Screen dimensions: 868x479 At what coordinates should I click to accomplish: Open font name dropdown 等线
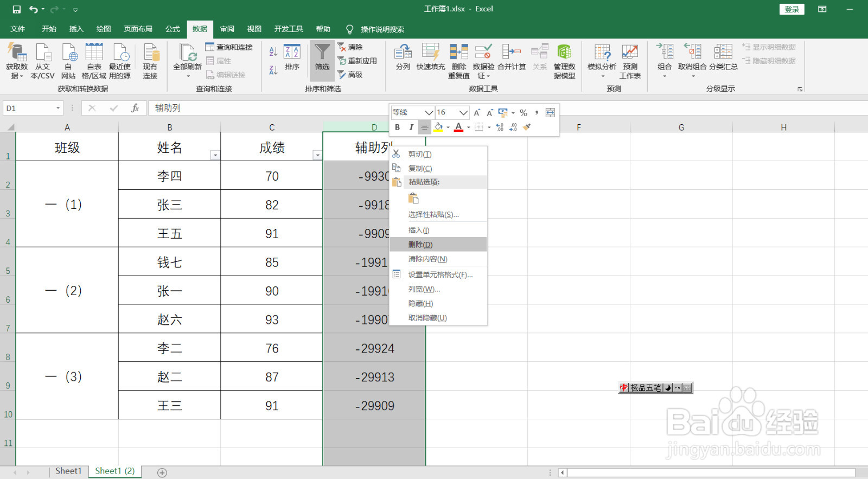point(429,112)
